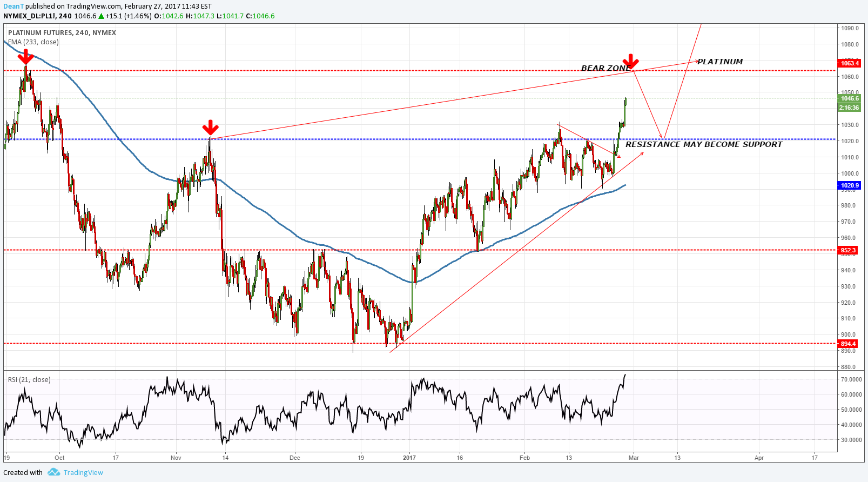
Task: Click the L:1041.7 low value
Action: (230, 16)
